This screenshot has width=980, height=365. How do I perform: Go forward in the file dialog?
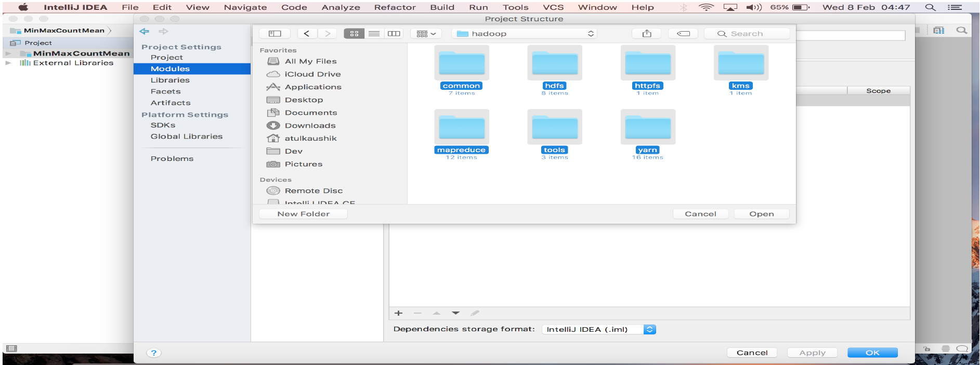pos(328,34)
